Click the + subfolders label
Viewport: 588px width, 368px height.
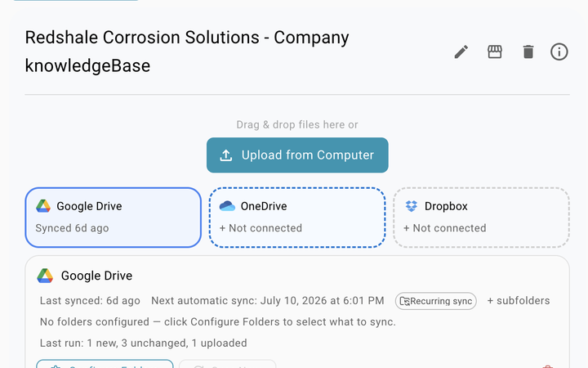519,301
